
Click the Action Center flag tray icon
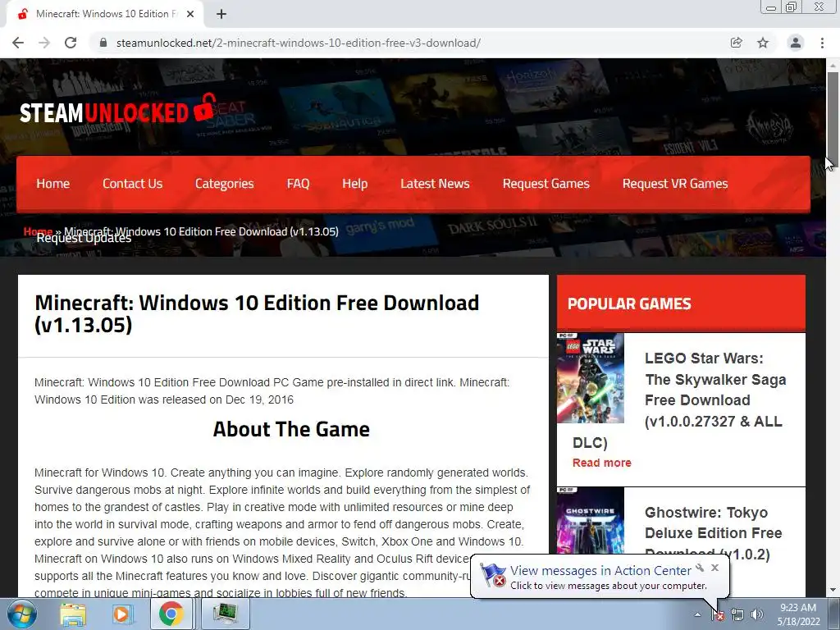click(718, 615)
